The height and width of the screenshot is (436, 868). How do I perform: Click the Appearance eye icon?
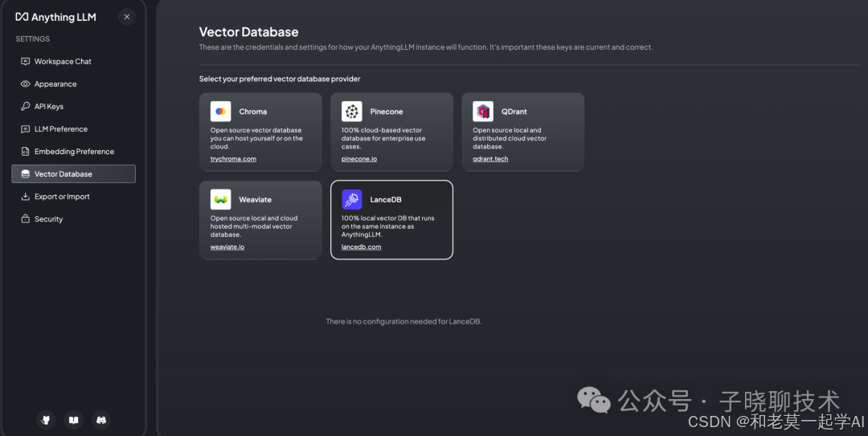coord(26,84)
